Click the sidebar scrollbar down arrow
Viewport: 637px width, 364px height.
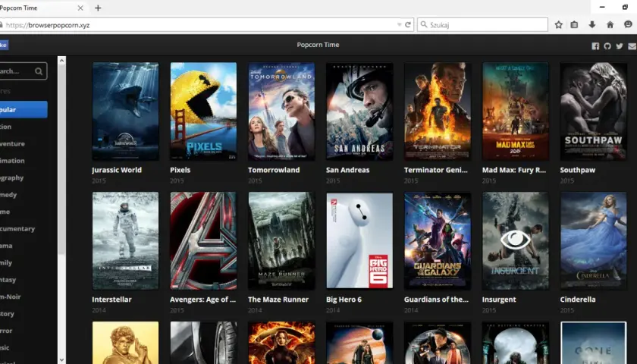tap(61, 359)
